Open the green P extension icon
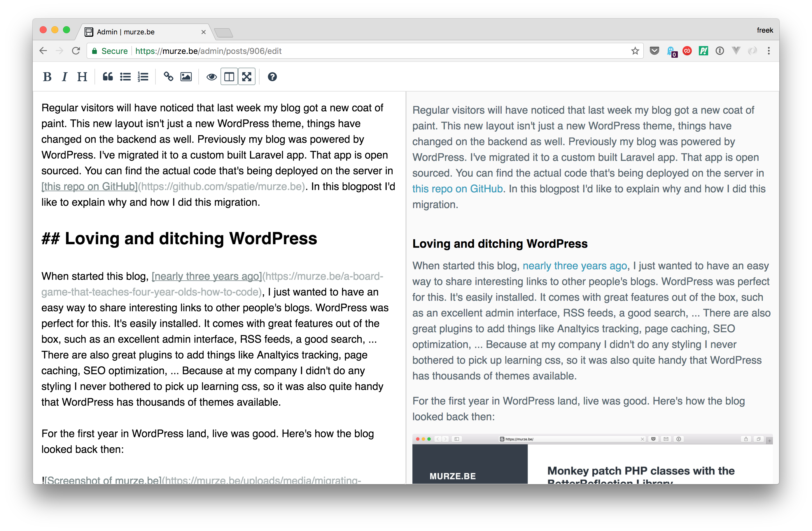This screenshot has height=531, width=812. [703, 51]
